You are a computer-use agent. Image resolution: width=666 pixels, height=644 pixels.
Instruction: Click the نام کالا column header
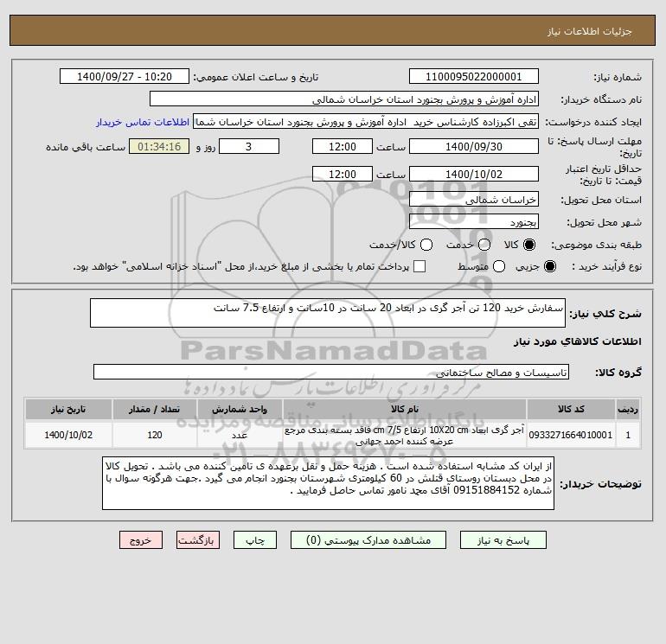click(x=405, y=409)
